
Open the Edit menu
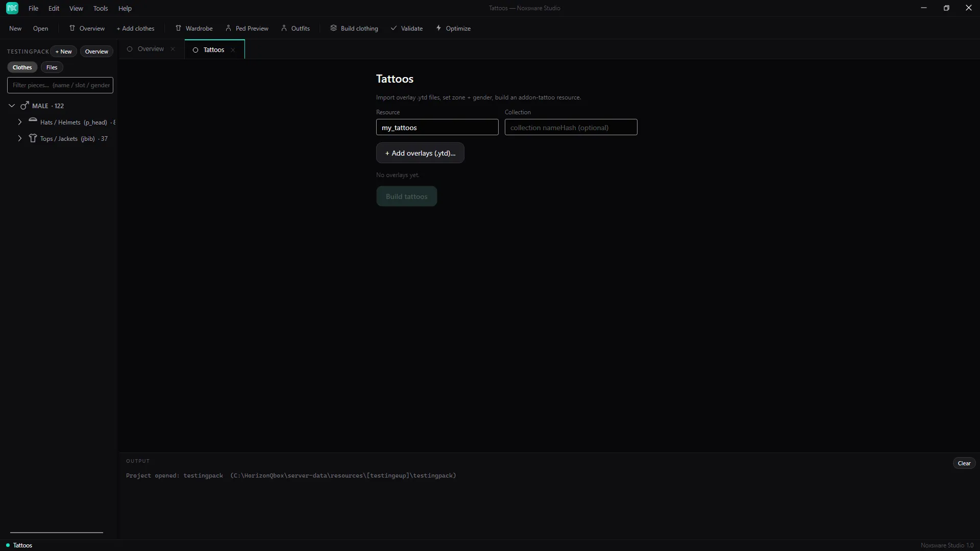tap(54, 8)
